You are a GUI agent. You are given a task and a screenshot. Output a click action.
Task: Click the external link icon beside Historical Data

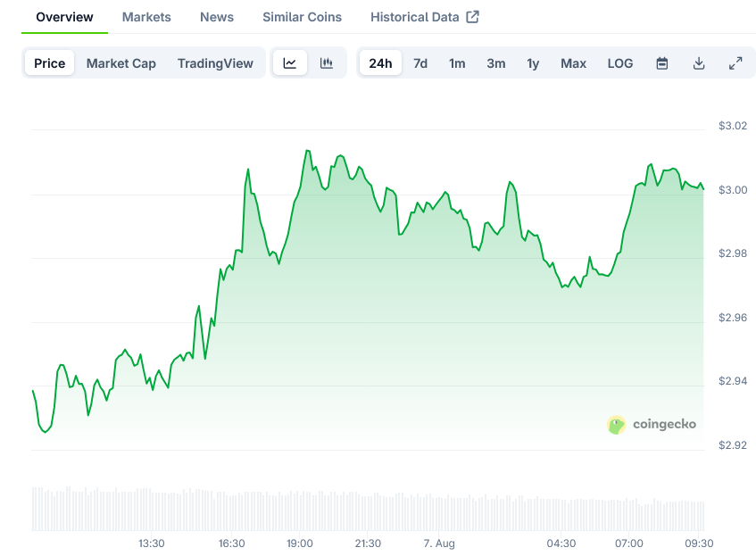click(x=472, y=17)
